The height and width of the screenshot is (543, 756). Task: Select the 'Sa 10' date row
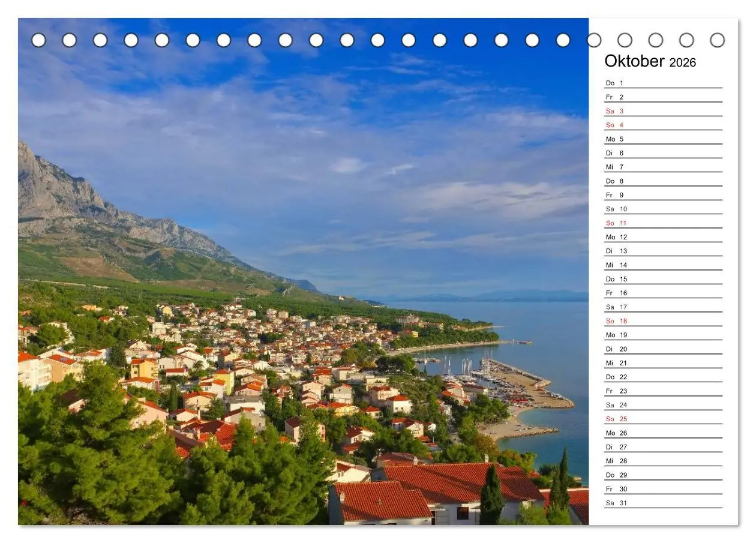pyautogui.click(x=663, y=209)
